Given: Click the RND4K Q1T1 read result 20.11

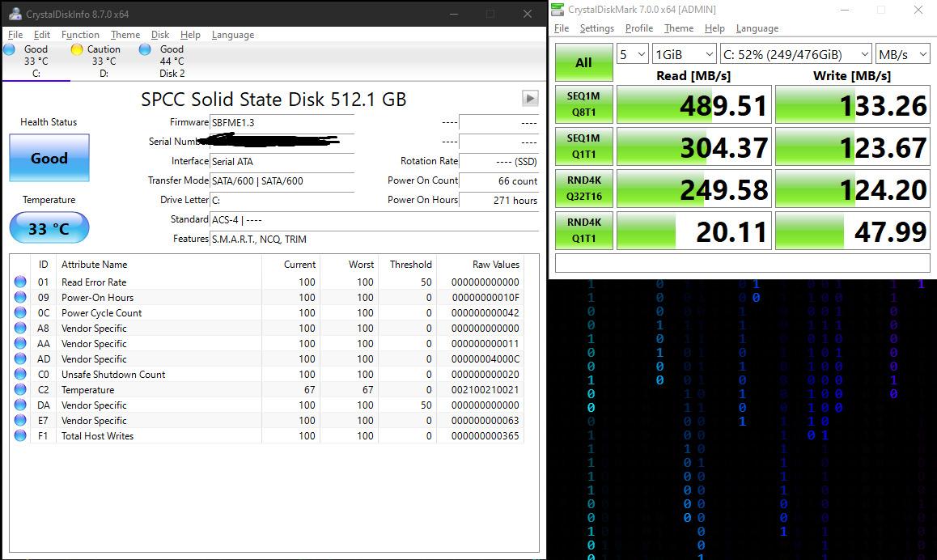Looking at the screenshot, I should 693,231.
